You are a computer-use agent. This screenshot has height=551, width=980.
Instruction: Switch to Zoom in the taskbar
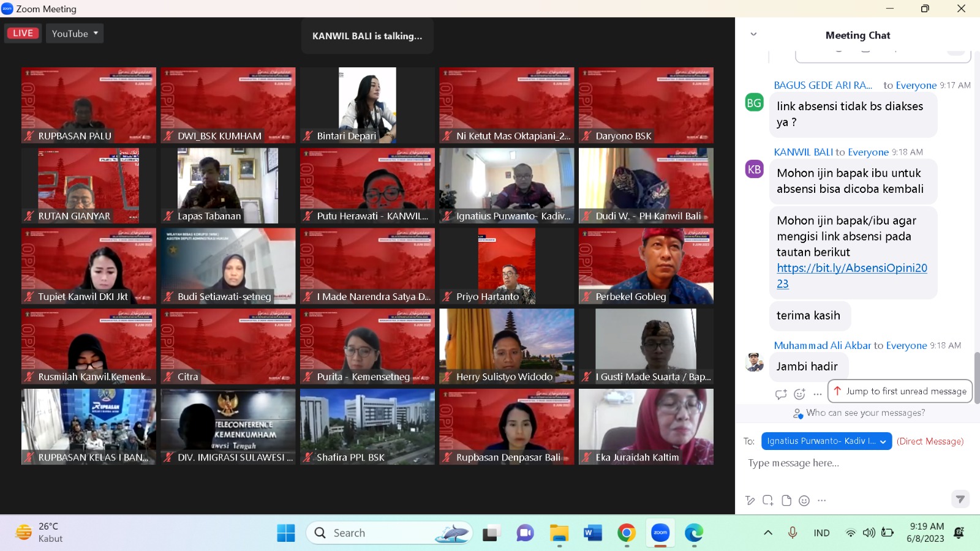point(660,533)
